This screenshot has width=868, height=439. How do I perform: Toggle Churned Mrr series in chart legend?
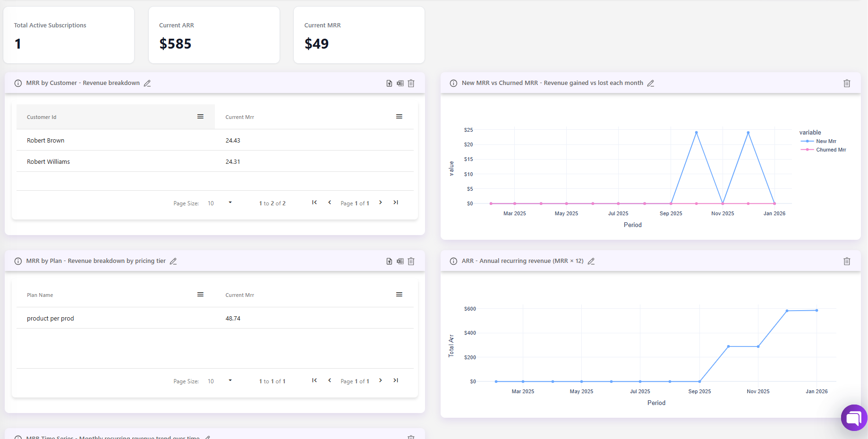(823, 150)
